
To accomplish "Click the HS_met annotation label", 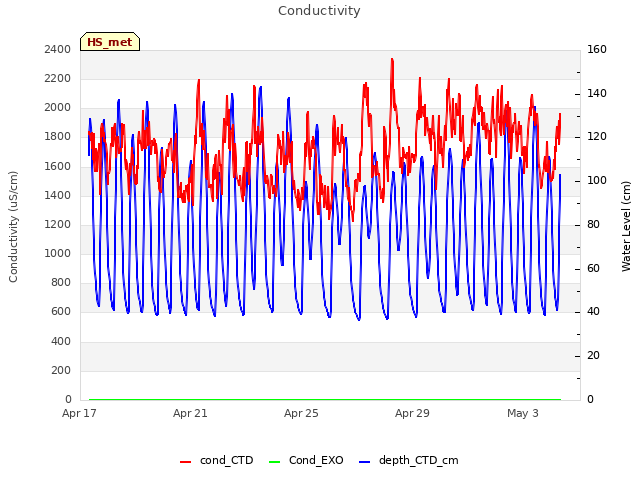I will tap(110, 42).
